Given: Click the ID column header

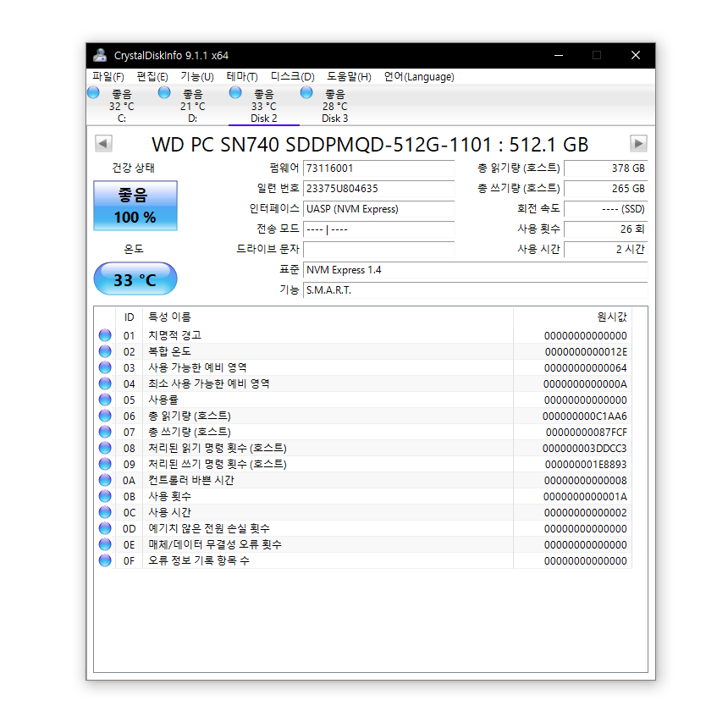Looking at the screenshot, I should click(129, 317).
